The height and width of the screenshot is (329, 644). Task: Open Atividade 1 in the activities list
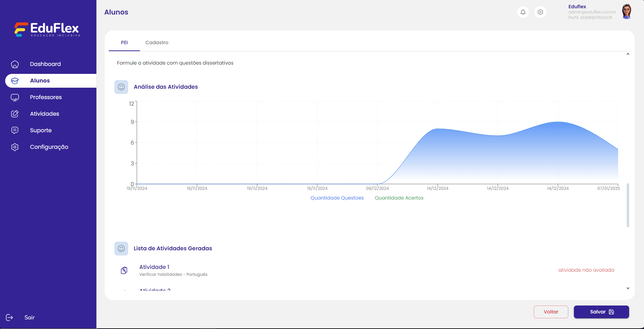click(154, 267)
